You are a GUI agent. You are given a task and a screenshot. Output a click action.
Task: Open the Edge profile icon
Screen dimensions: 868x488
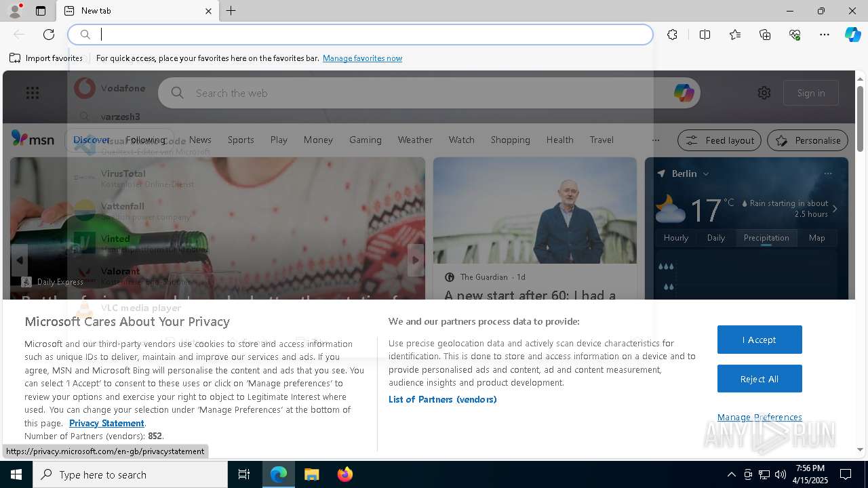[x=14, y=11]
